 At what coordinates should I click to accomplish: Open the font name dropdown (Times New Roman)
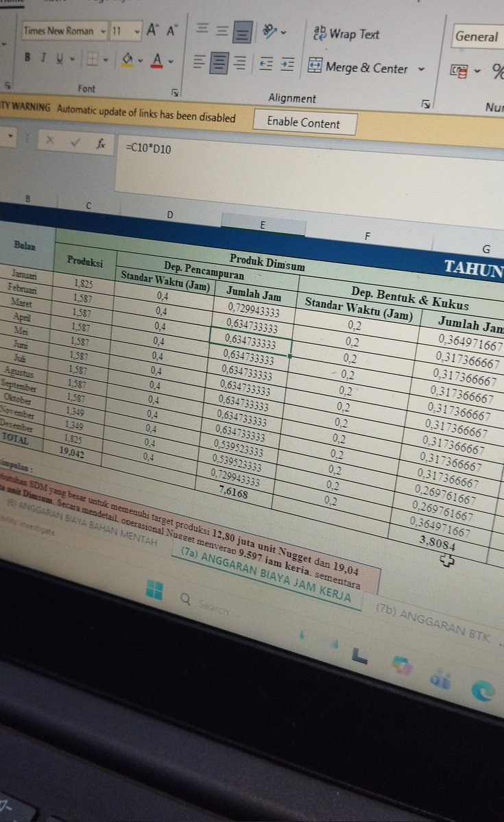pyautogui.click(x=103, y=32)
